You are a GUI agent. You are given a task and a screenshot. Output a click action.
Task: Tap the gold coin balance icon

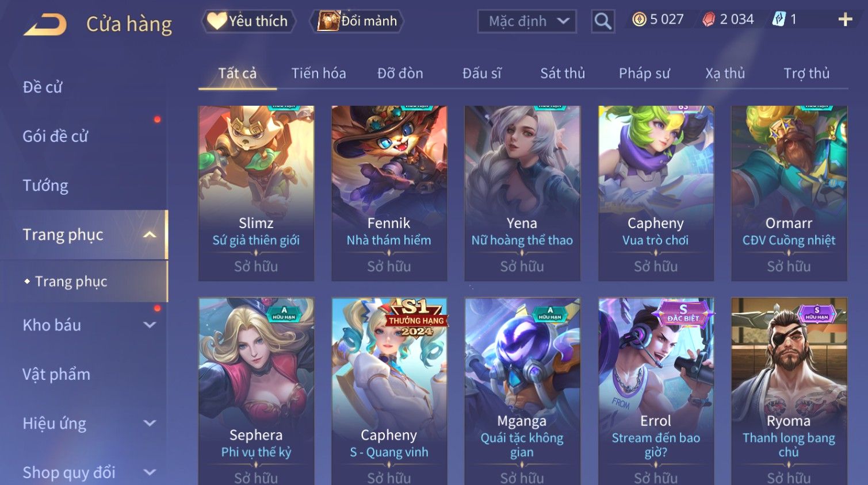coord(639,20)
